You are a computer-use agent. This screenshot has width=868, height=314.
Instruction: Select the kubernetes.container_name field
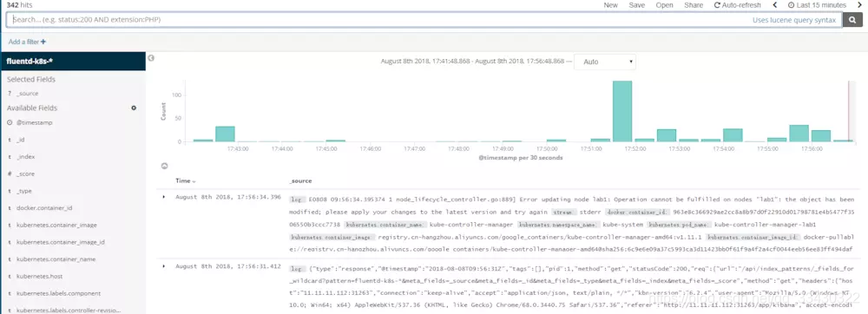pos(56,259)
